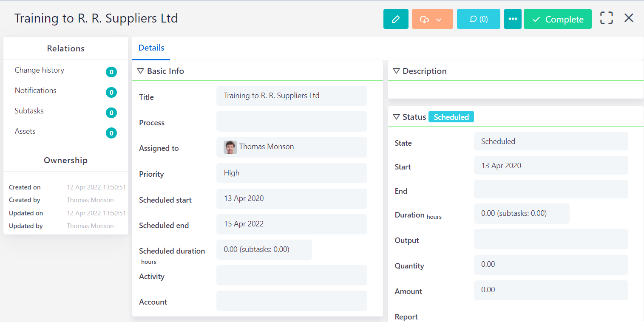This screenshot has height=322, width=644.
Task: Mark the task as Complete
Action: [x=557, y=19]
